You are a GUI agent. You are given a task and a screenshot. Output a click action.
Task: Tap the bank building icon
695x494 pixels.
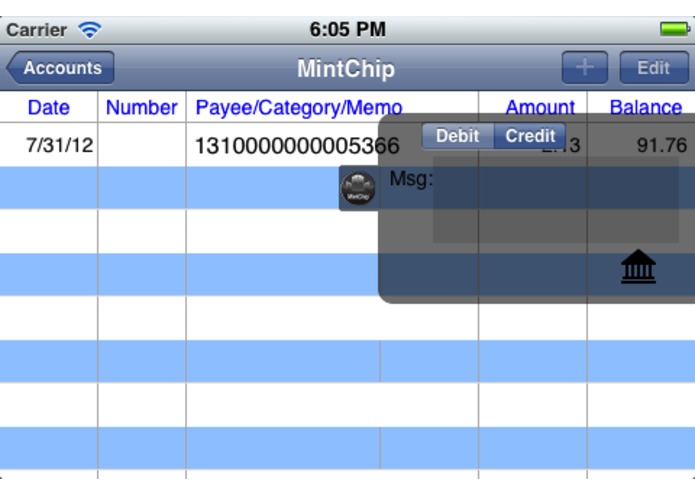(x=638, y=266)
